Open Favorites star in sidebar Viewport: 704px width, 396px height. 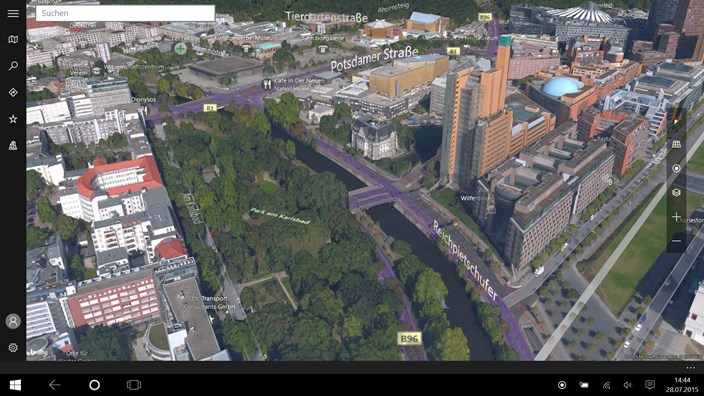pos(13,119)
